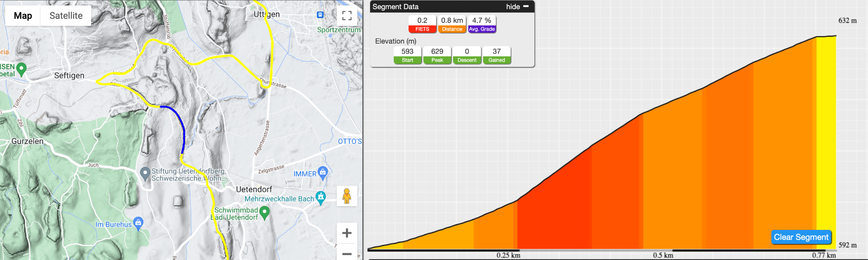Click the Im Burehus shop marker

coord(138,223)
